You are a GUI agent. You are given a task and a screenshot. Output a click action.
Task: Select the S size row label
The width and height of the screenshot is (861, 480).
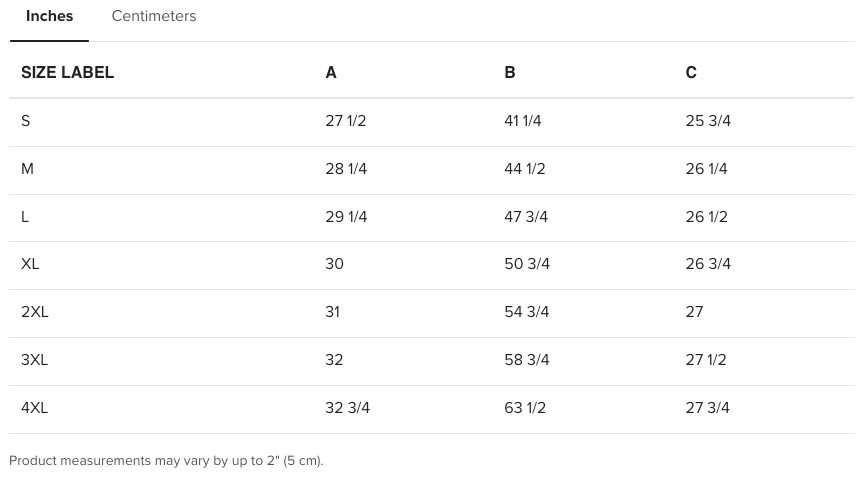26,121
